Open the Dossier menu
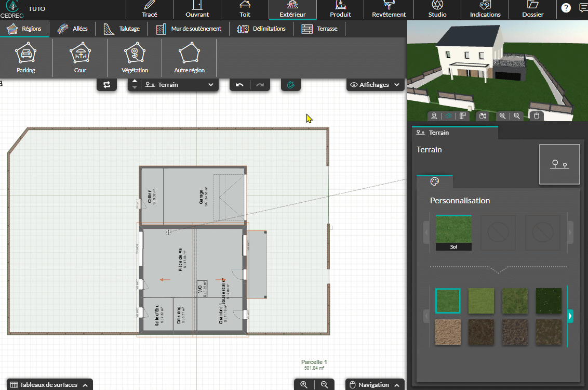This screenshot has width=588, height=390. click(x=532, y=9)
